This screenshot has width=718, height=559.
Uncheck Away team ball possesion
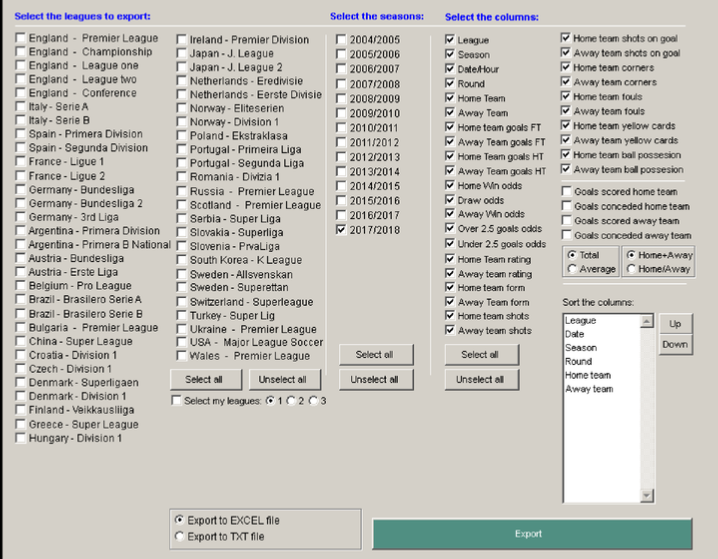[x=566, y=169]
